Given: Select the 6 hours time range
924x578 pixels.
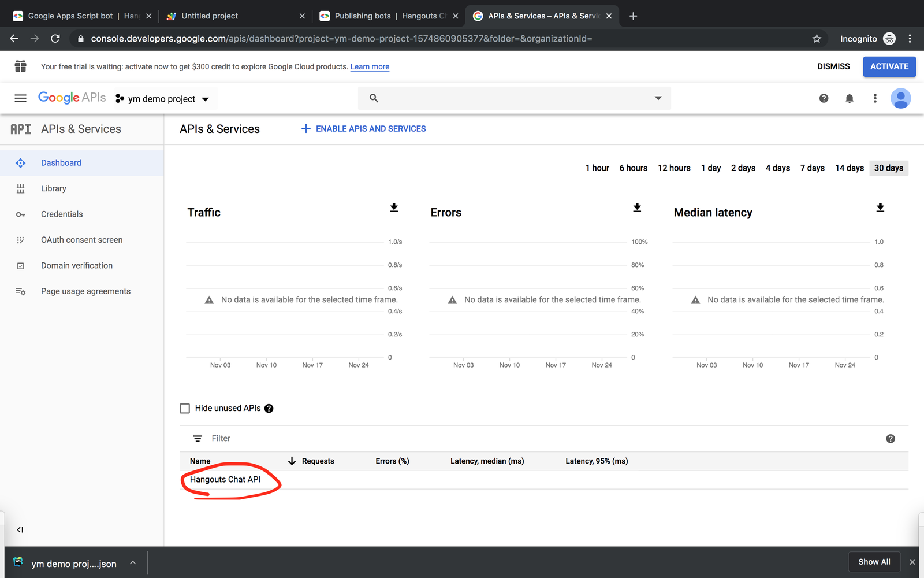Looking at the screenshot, I should (x=634, y=168).
